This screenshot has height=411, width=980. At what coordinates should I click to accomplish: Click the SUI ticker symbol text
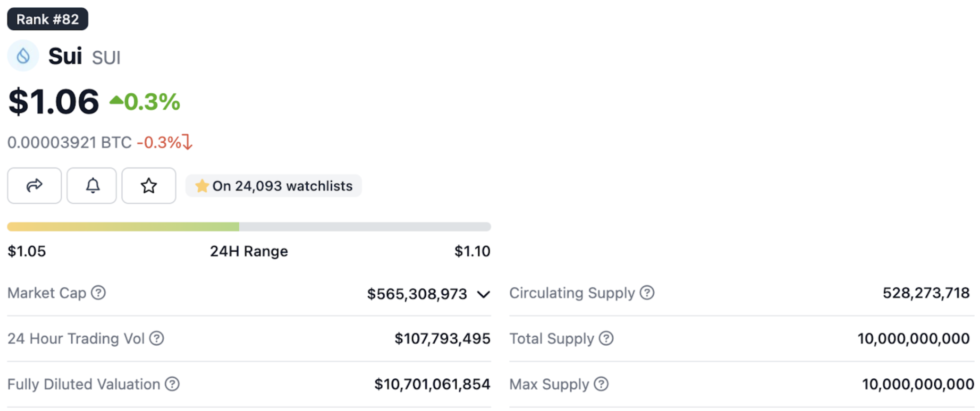click(106, 58)
